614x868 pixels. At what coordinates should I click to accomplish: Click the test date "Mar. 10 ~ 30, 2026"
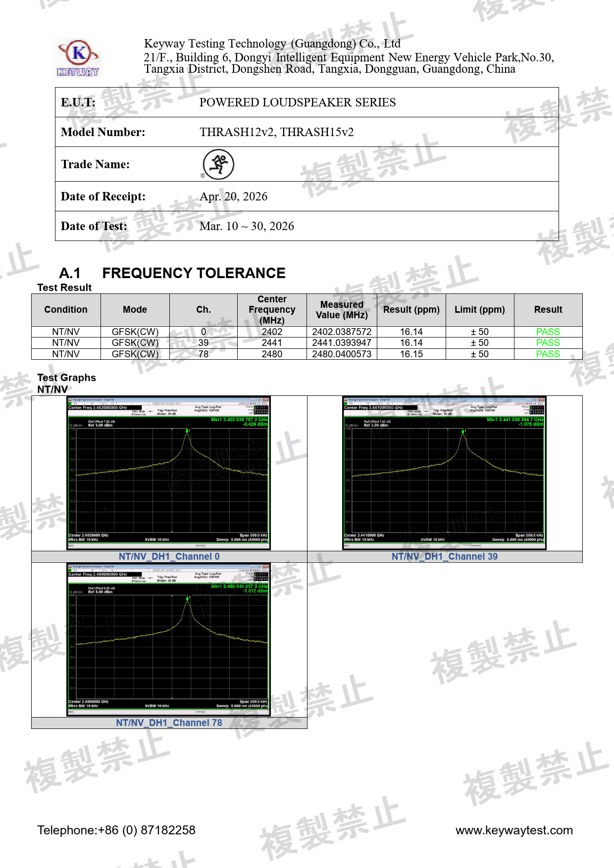247,226
